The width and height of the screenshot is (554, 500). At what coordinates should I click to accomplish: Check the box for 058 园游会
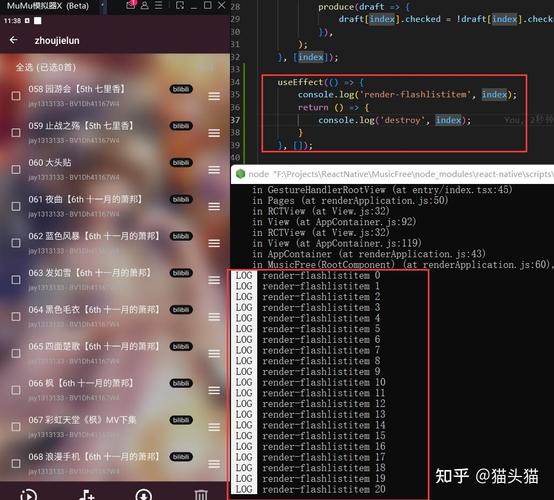(x=16, y=96)
